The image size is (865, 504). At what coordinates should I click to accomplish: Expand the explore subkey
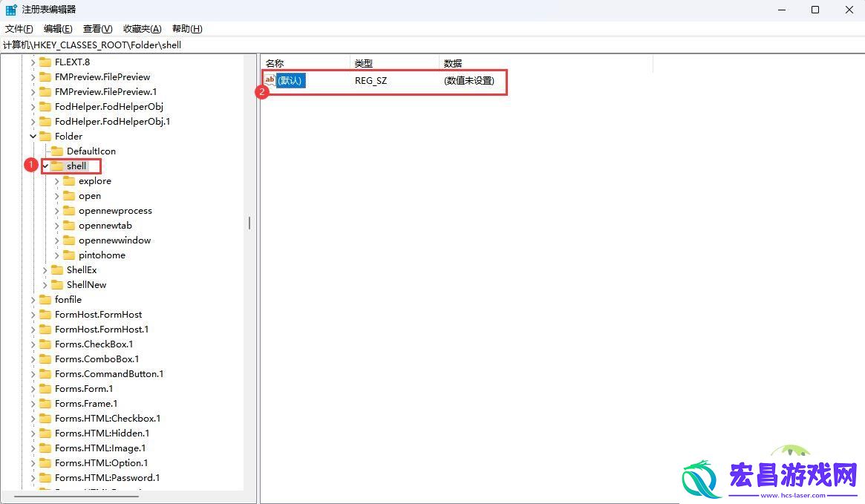click(x=57, y=181)
